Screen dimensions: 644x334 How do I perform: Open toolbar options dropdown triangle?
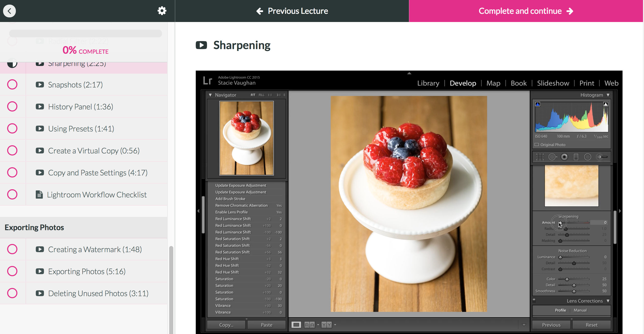[x=524, y=325]
